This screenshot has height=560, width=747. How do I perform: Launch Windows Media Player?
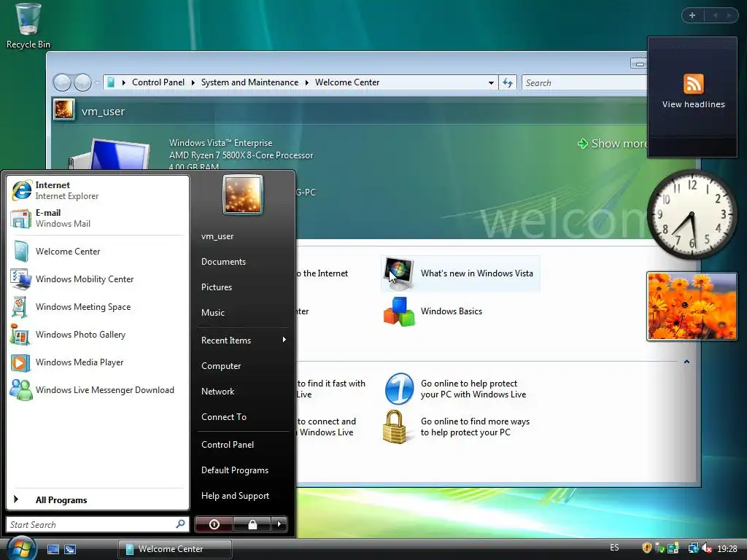point(98,362)
